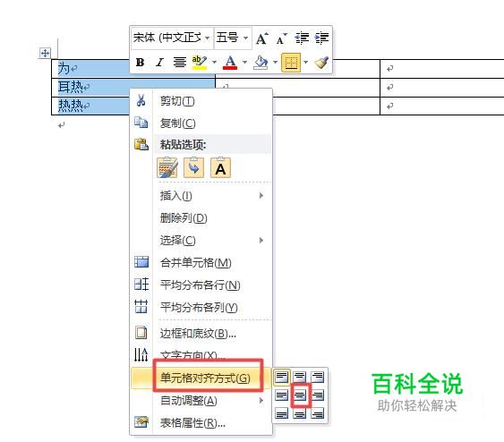Viewport: 504px width, 442px height.
Task: Click the copy pages icon
Action: point(141,123)
